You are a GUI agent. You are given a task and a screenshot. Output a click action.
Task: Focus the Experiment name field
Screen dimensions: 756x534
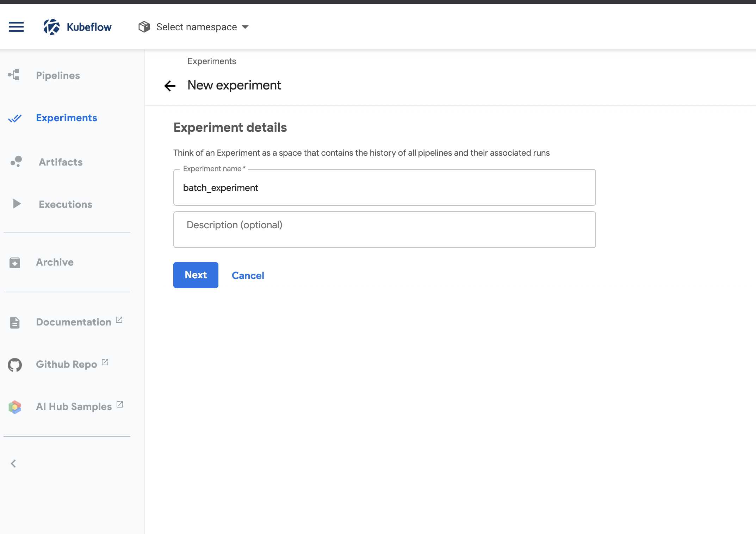(384, 188)
